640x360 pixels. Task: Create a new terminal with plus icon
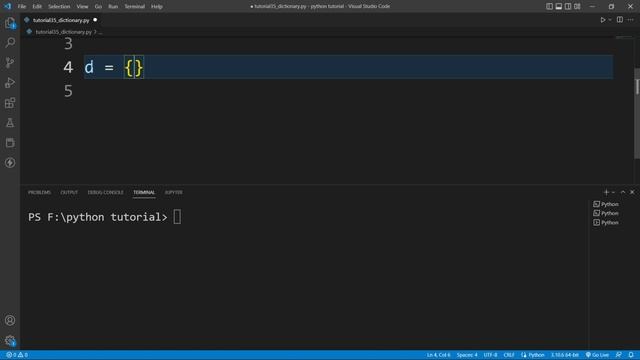pos(606,192)
